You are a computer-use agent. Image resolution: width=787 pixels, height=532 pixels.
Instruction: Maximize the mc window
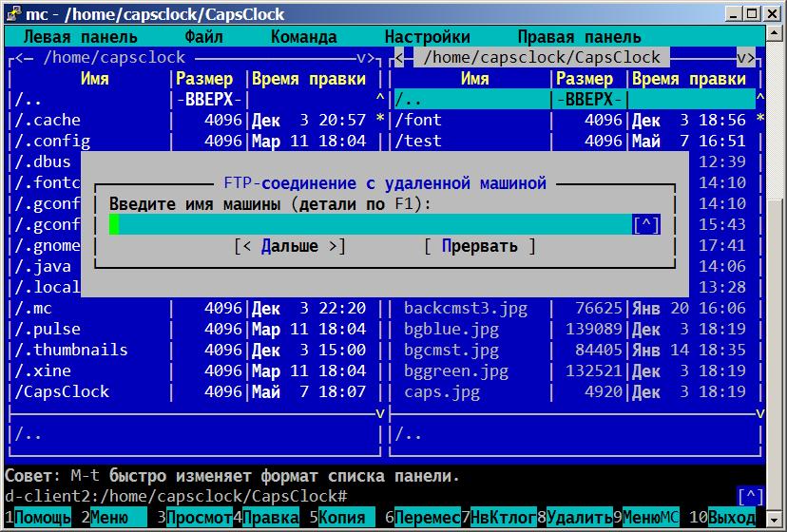tap(752, 13)
